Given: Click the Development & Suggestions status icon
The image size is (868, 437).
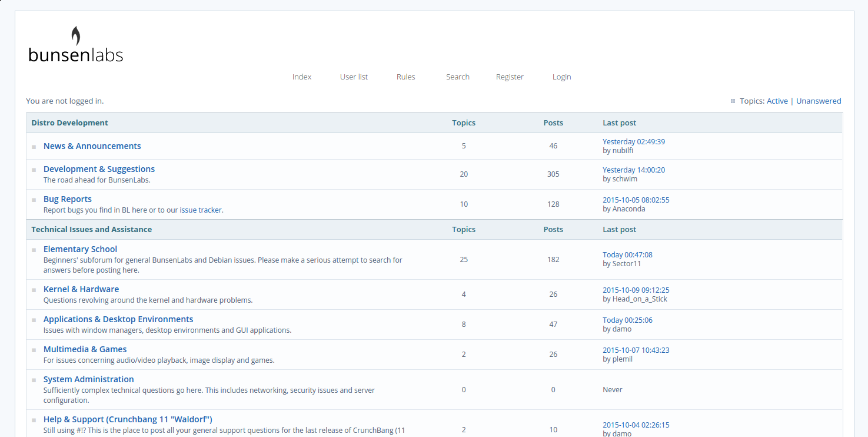Looking at the screenshot, I should [34, 170].
